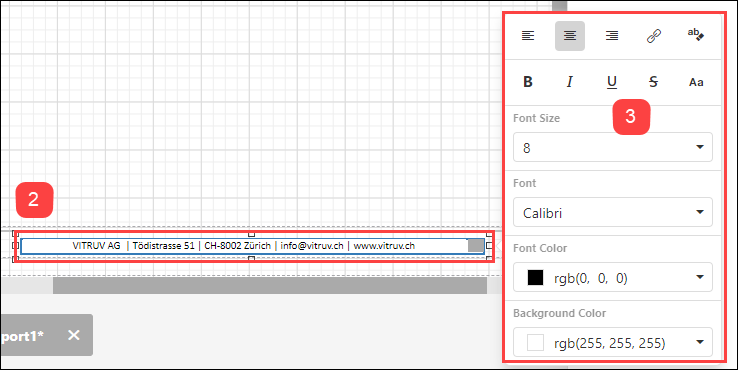Click the horizontal scrollbar thumb
Image resolution: width=738 pixels, height=370 pixels.
tap(270, 285)
